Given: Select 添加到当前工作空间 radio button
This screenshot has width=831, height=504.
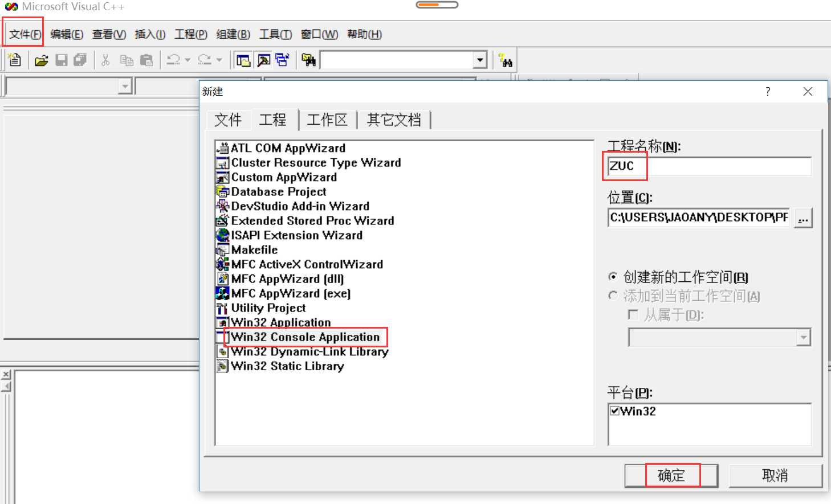Looking at the screenshot, I should click(613, 296).
